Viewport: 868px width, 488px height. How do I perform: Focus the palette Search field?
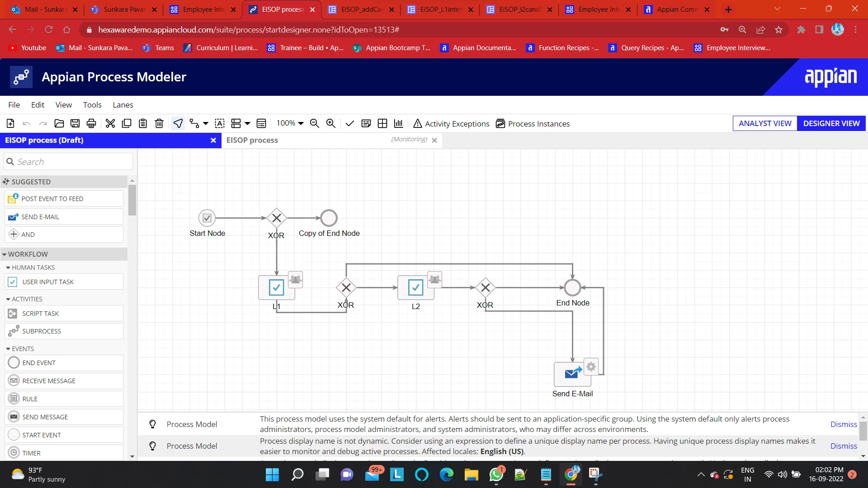point(68,162)
